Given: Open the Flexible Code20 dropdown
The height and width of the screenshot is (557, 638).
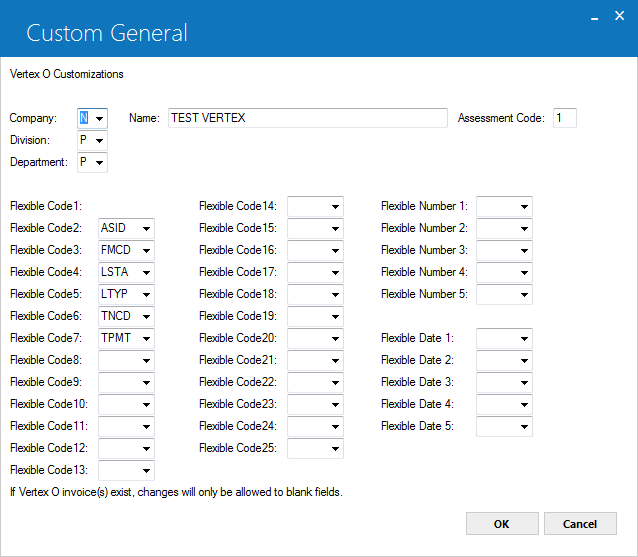Looking at the screenshot, I should pos(315,338).
